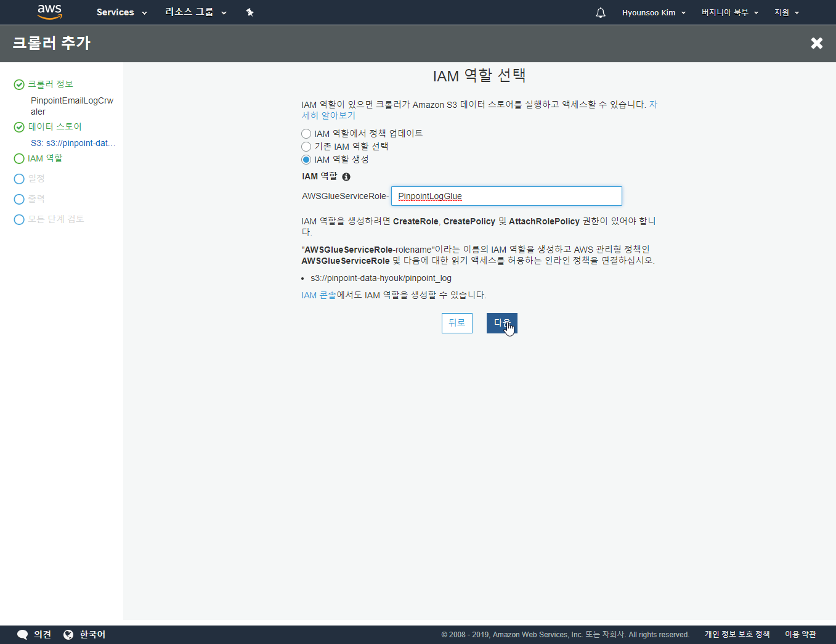Open the 버지니아 북부 region dropdown

click(x=729, y=12)
